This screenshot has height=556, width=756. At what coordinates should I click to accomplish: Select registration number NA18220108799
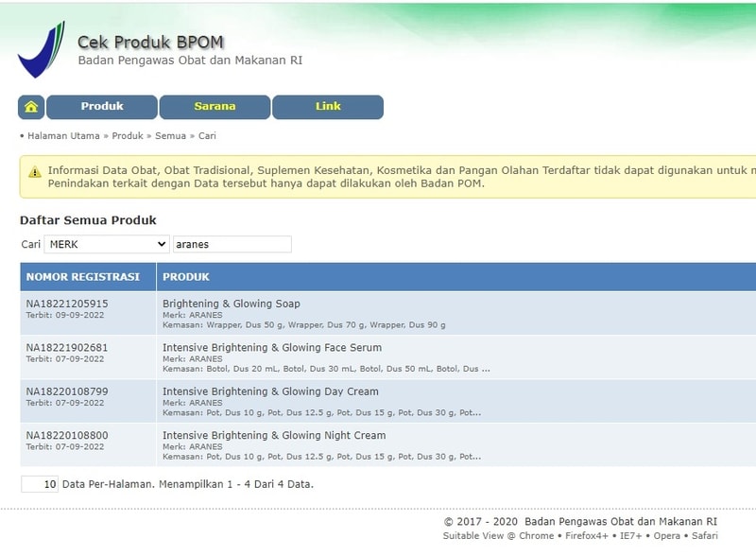click(67, 391)
